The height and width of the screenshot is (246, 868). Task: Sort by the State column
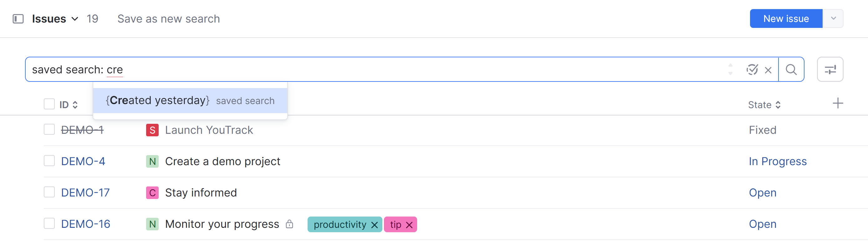pos(764,105)
